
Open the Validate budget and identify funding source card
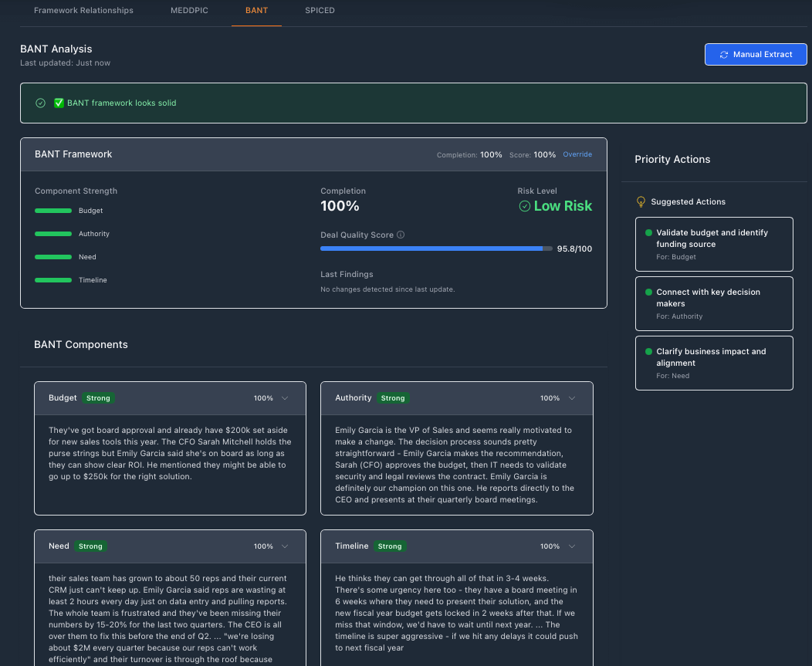(714, 244)
